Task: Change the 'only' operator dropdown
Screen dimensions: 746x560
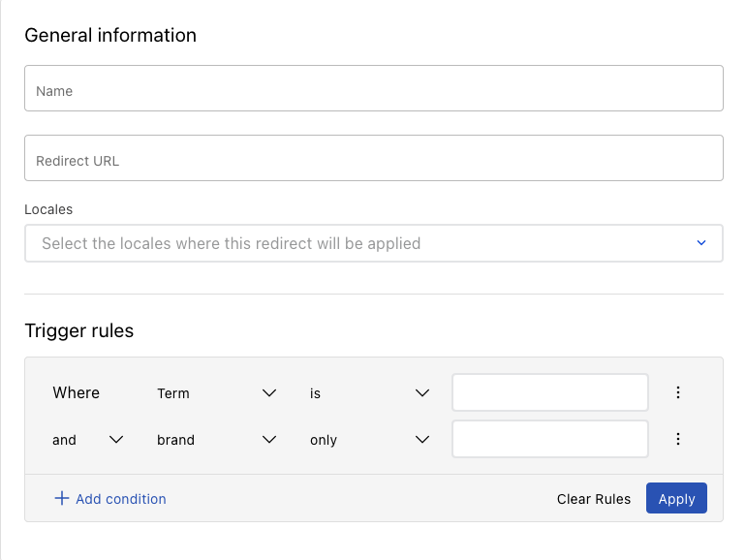Action: (x=368, y=440)
